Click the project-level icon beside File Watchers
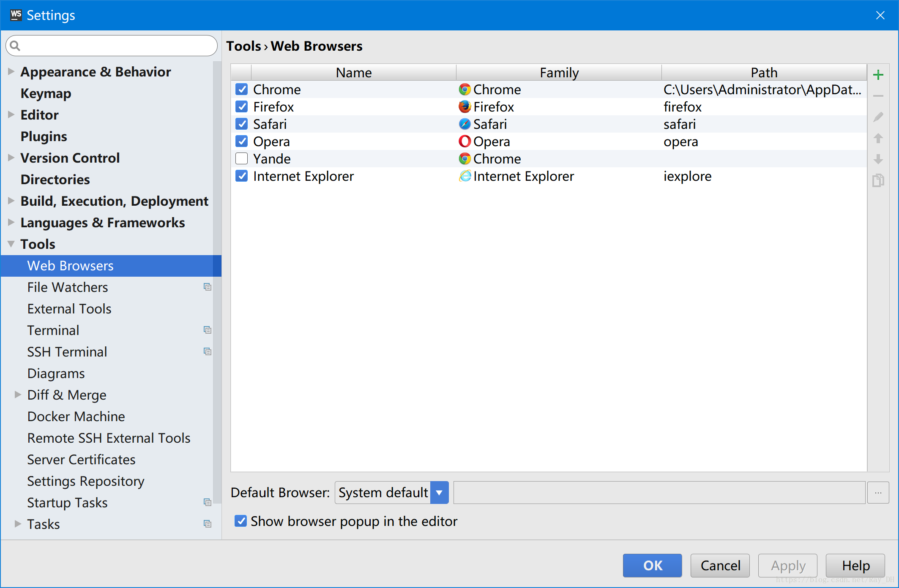This screenshot has height=588, width=899. pyautogui.click(x=207, y=287)
